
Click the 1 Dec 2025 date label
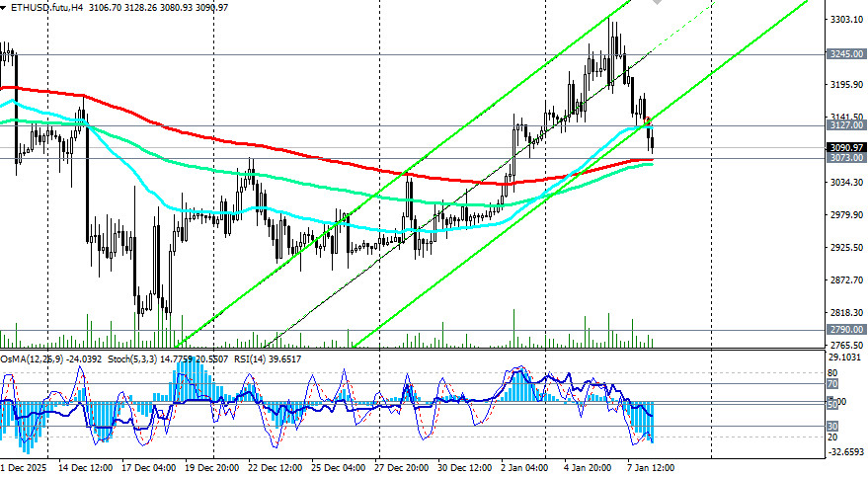(24, 467)
